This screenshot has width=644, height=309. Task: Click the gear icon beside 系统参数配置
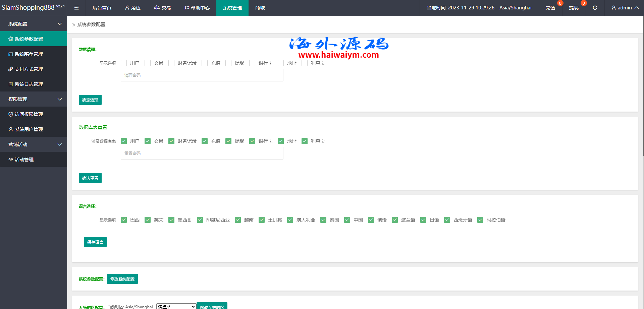point(11,39)
